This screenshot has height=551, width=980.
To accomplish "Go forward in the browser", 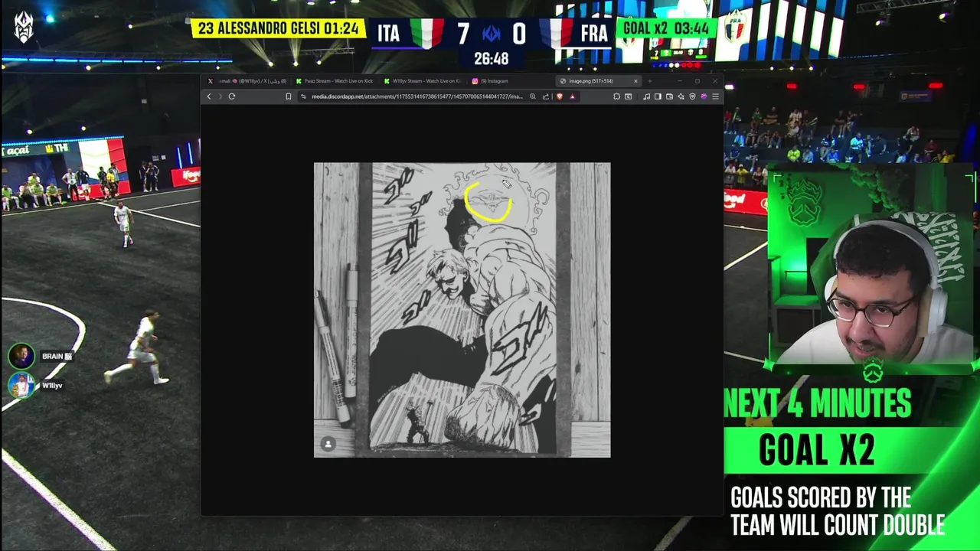I will [220, 96].
